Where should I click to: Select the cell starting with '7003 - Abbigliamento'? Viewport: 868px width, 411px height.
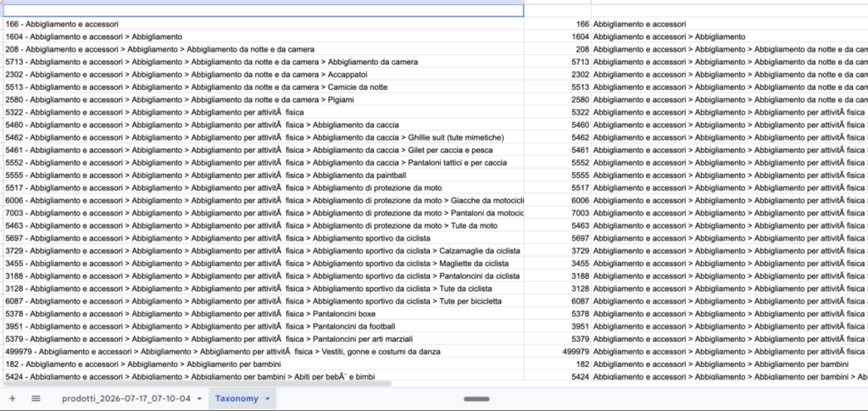tap(263, 213)
